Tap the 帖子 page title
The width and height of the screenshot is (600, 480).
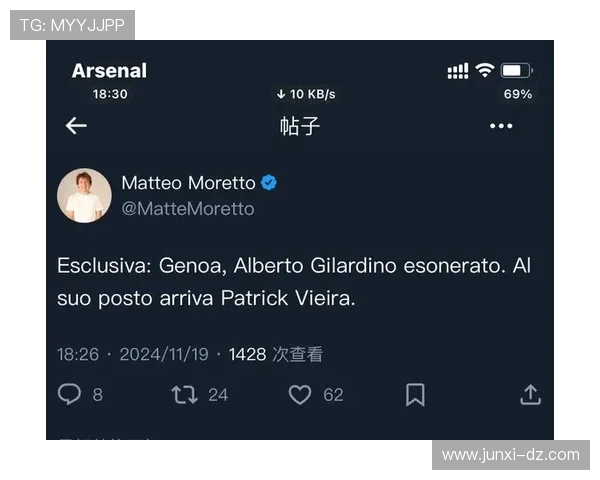pyautogui.click(x=299, y=126)
